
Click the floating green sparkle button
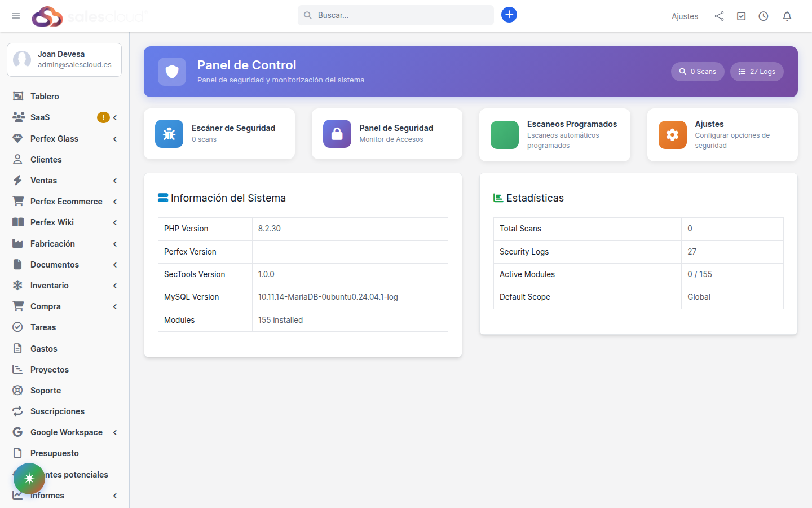pos(29,479)
